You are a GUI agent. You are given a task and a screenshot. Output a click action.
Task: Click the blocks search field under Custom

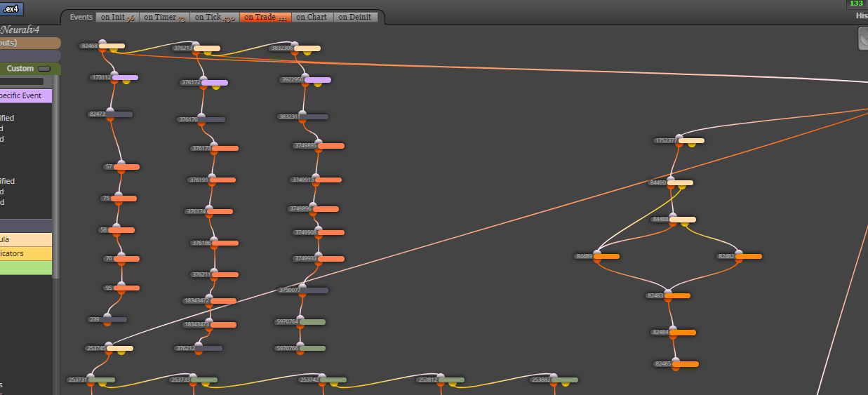[22, 81]
